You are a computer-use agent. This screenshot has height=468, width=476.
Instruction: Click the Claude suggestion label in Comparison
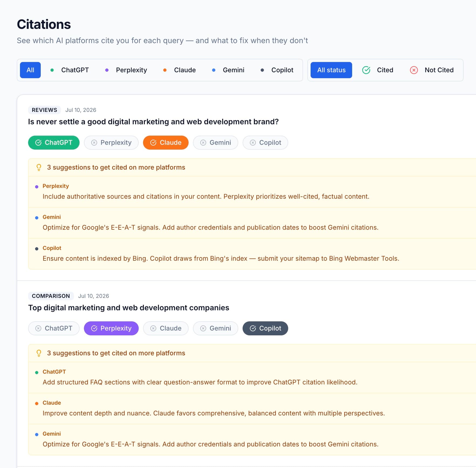tap(52, 403)
